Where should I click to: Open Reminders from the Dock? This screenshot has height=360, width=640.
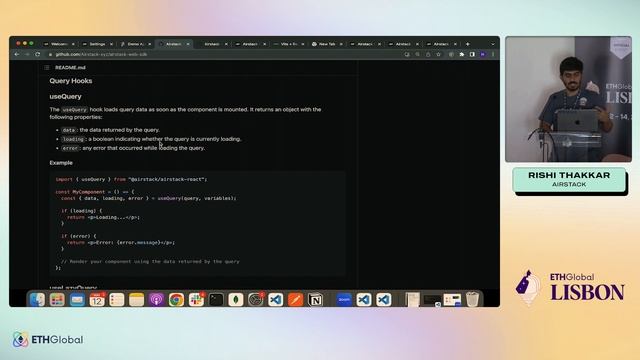[x=117, y=300]
